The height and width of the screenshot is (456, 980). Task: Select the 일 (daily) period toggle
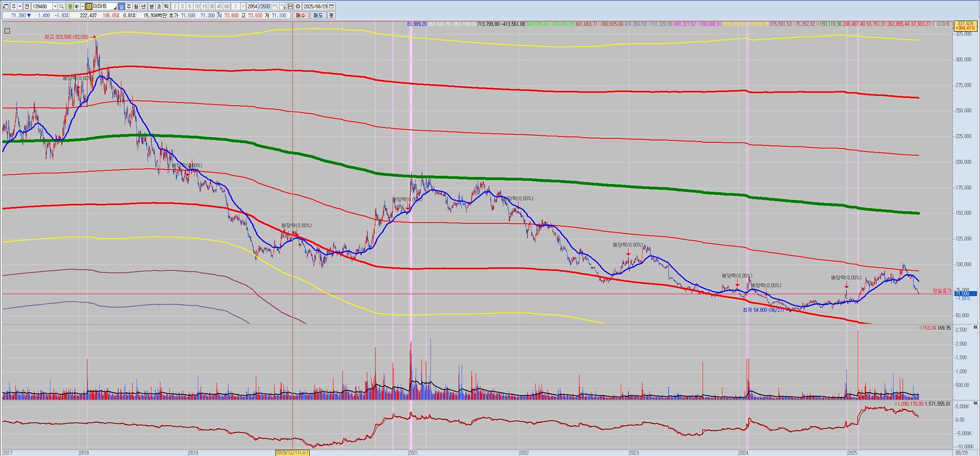click(x=121, y=7)
